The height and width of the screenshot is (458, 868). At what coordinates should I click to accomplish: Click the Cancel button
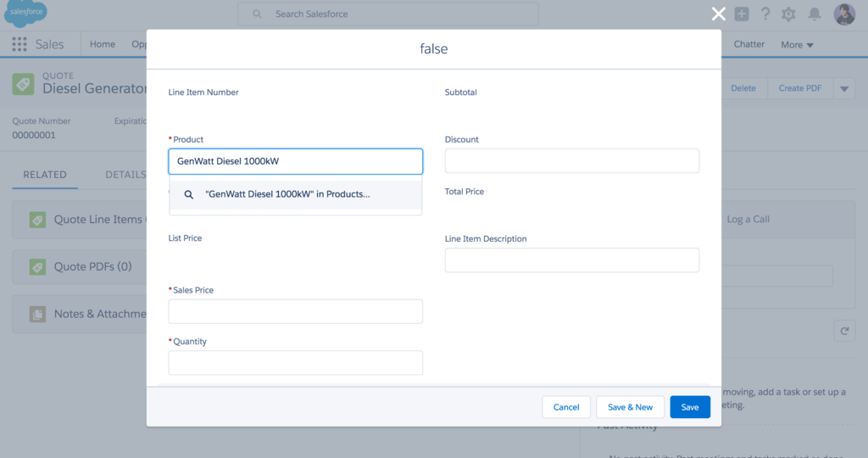point(565,407)
